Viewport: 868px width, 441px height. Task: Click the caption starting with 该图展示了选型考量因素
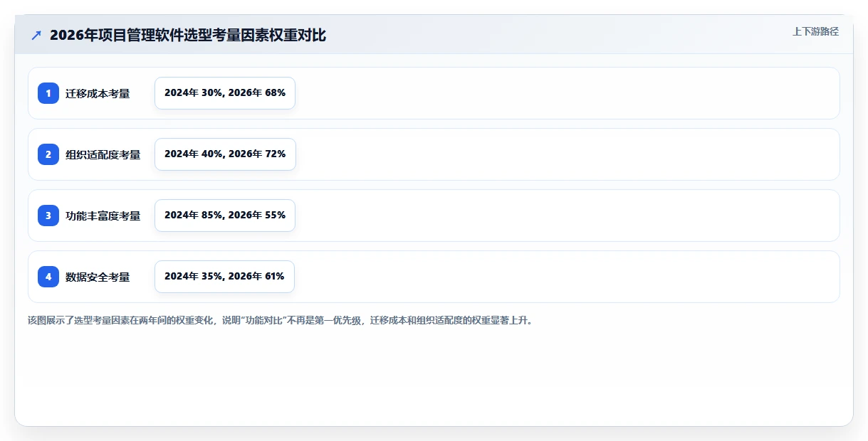(280, 320)
